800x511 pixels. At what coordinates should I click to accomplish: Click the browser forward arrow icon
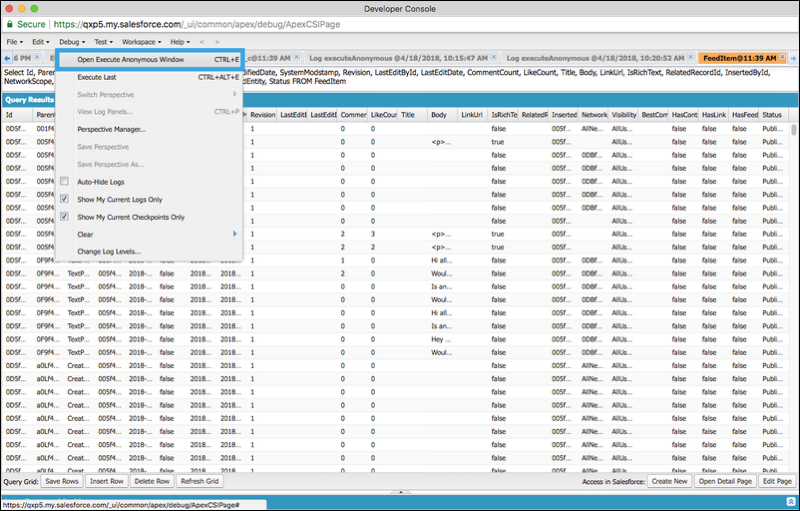(216, 42)
